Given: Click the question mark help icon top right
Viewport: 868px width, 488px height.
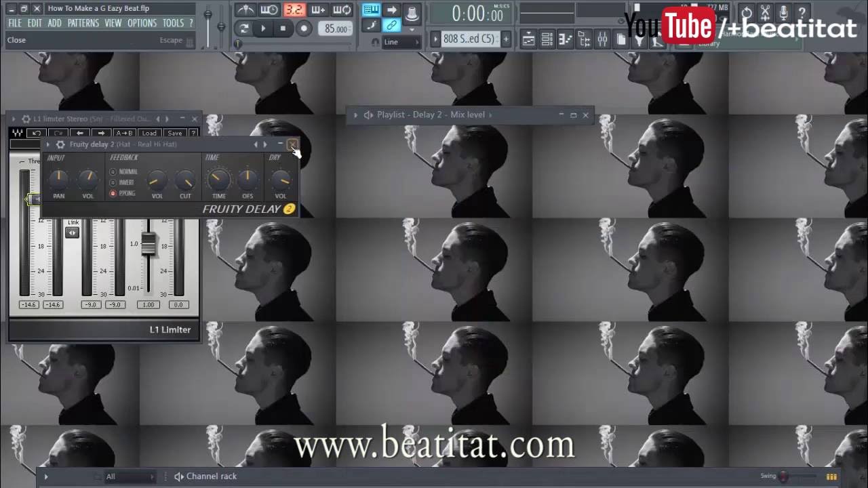Looking at the screenshot, I should [802, 13].
